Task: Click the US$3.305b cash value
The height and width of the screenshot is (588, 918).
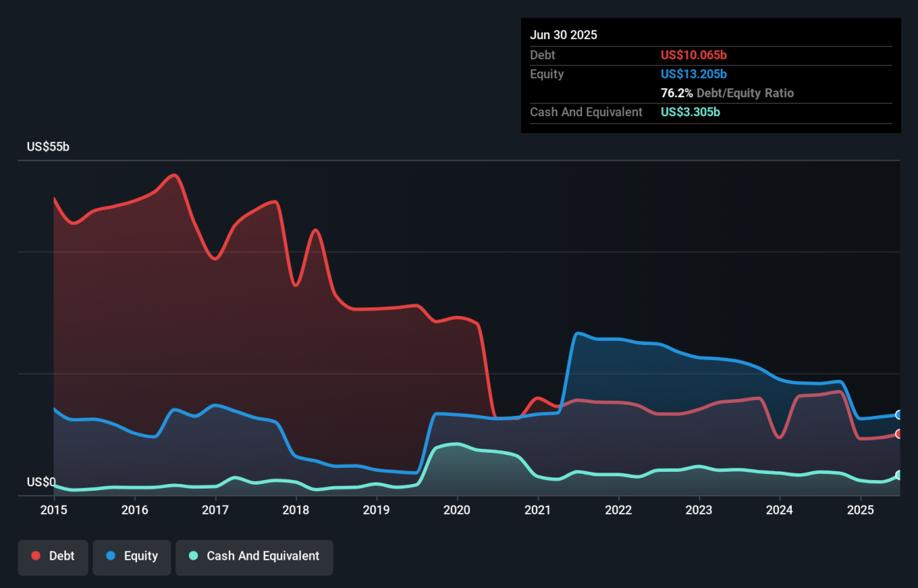Action: tap(690, 112)
